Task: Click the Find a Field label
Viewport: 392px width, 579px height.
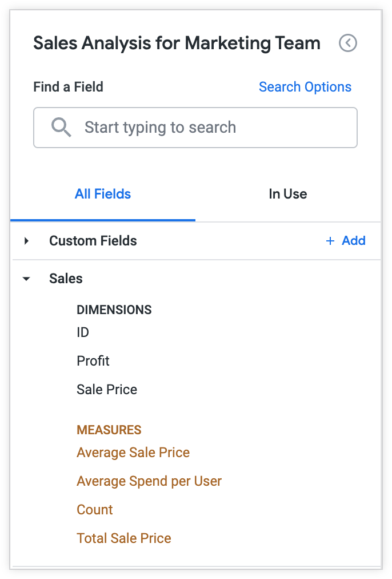Action: pos(68,86)
